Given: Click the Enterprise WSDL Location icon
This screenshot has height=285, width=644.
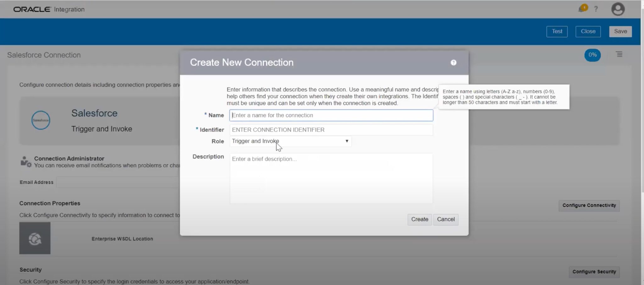Looking at the screenshot, I should pos(35,238).
